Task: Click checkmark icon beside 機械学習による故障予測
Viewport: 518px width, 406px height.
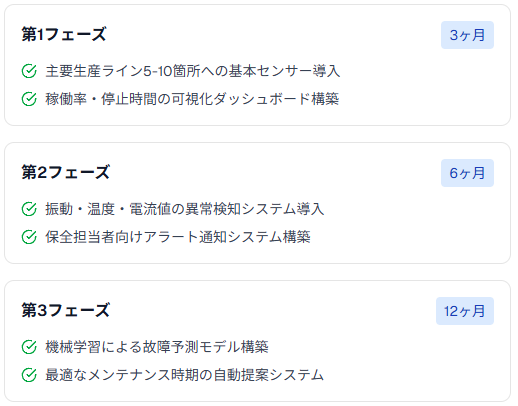Action: tap(29, 347)
